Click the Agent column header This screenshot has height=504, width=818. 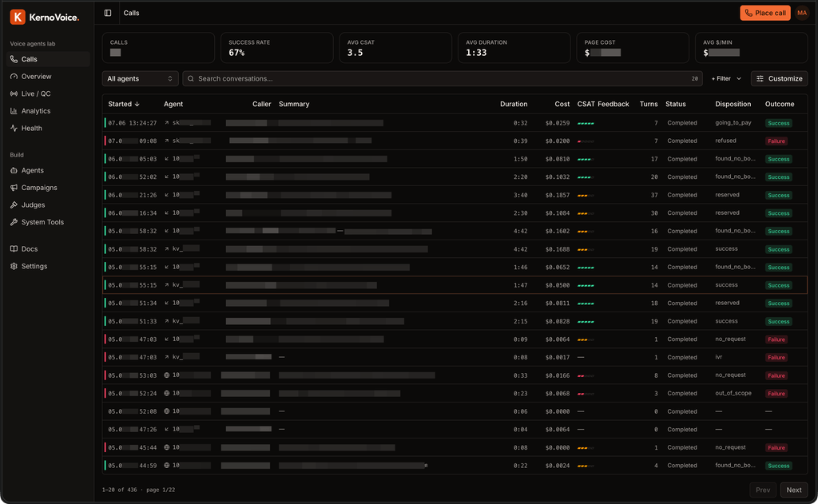pyautogui.click(x=173, y=105)
